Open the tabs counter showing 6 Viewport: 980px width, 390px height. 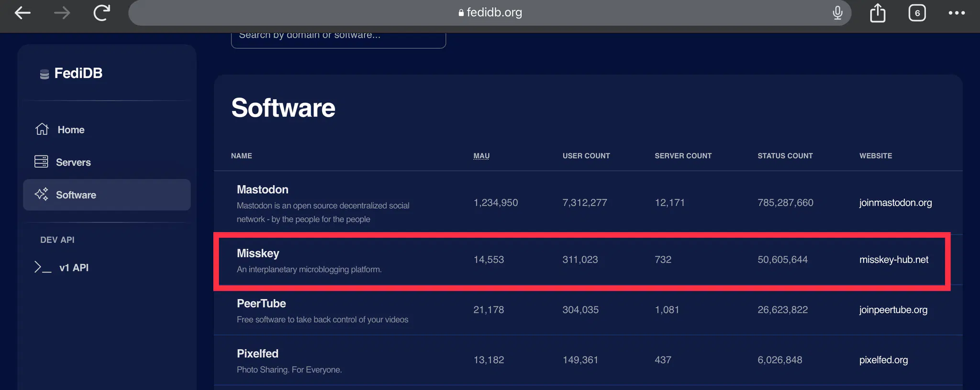(917, 13)
